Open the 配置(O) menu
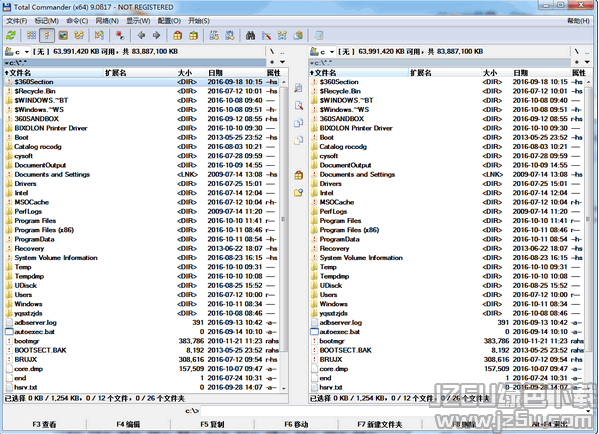This screenshot has height=434, width=599. 169,21
